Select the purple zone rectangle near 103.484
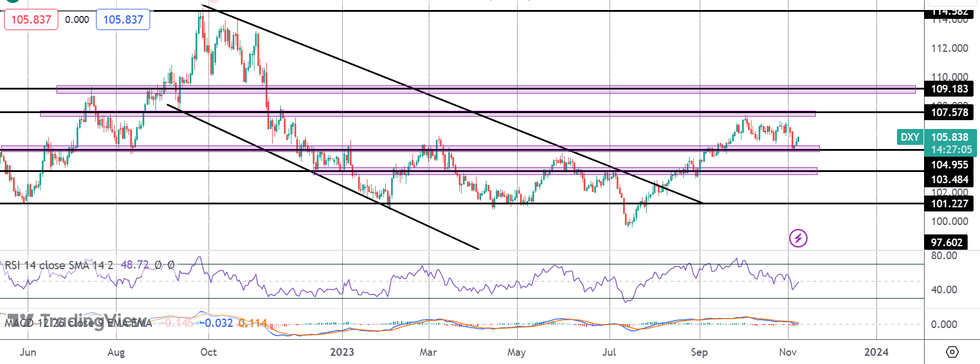Viewport: 980px width, 364px height. pyautogui.click(x=565, y=171)
